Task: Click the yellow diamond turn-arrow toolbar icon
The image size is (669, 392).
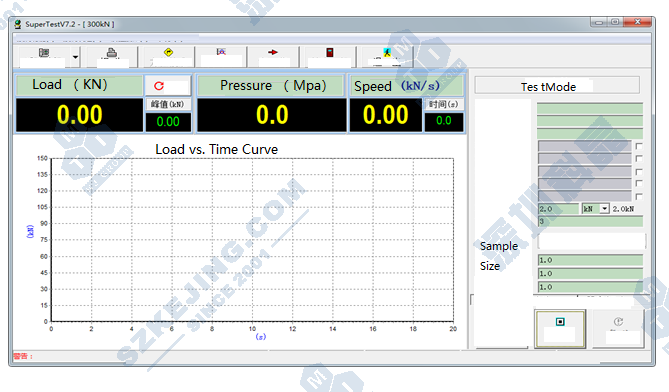Action: click(x=169, y=52)
